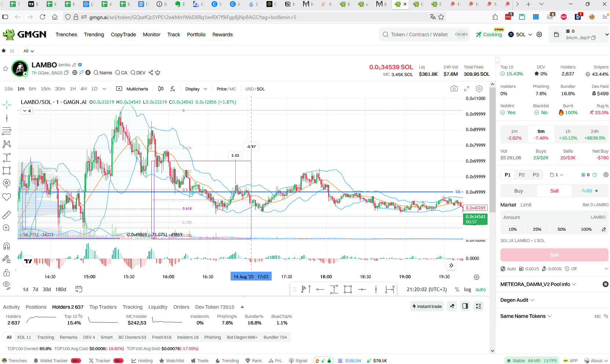Select the text annotation tool
The image size is (610, 364).
[7, 157]
